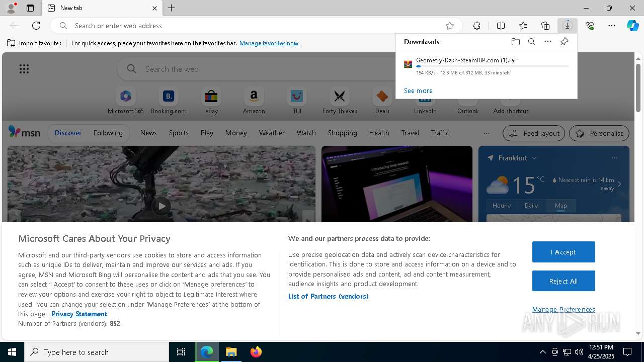The height and width of the screenshot is (362, 644).
Task: Open the msn logo link
Action: point(24,132)
